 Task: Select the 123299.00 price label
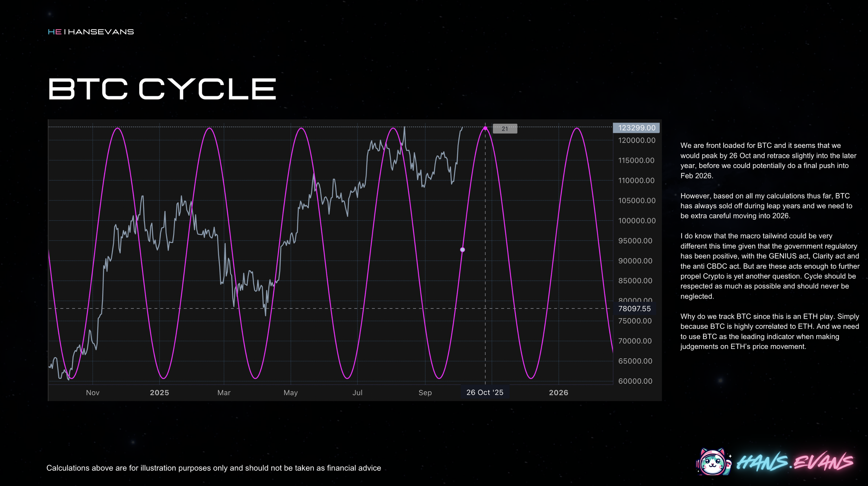click(636, 128)
